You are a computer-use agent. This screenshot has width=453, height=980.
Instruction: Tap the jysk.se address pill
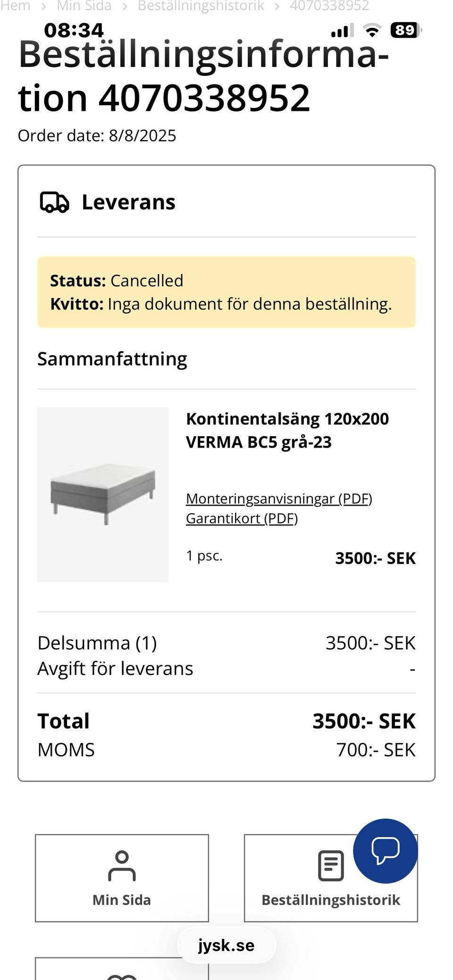pyautogui.click(x=226, y=945)
